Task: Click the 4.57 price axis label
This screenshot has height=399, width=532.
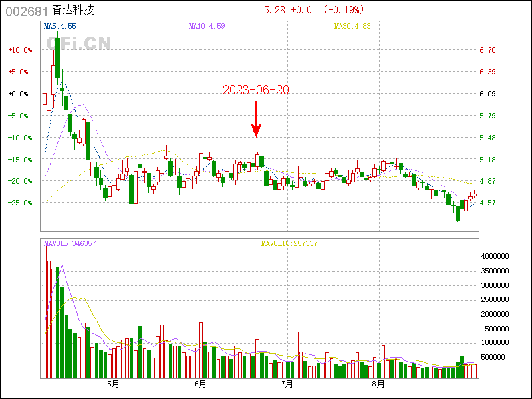Action: tap(488, 203)
